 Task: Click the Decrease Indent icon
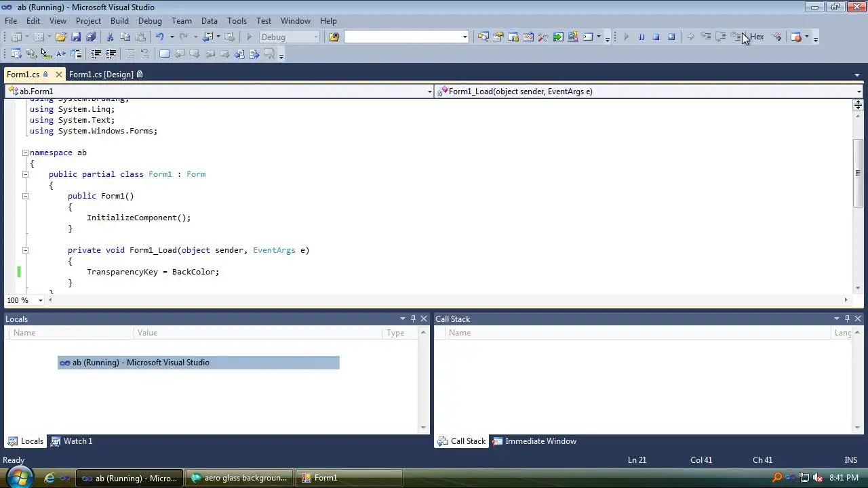(96, 54)
